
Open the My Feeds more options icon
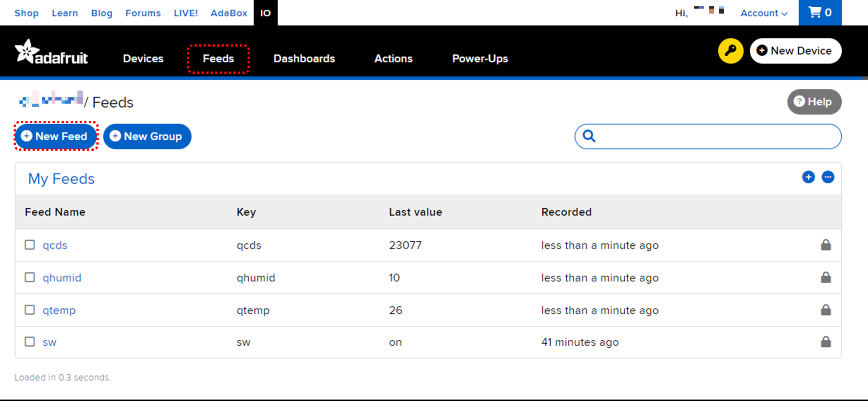tap(828, 177)
